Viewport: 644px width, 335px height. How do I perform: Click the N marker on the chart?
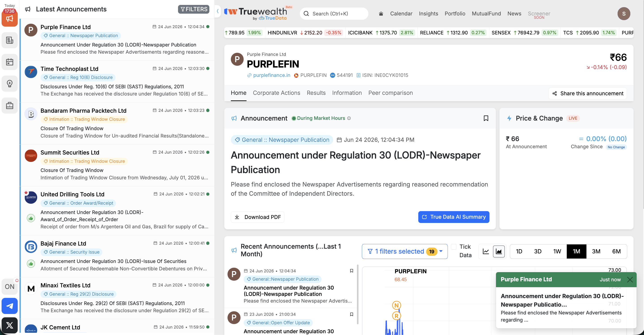click(x=397, y=305)
